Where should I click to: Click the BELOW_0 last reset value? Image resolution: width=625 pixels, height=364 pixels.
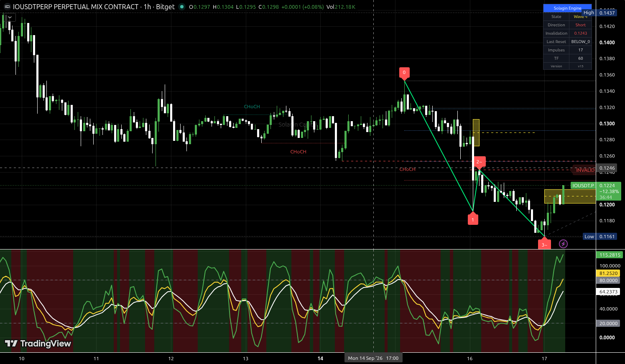[x=580, y=42]
